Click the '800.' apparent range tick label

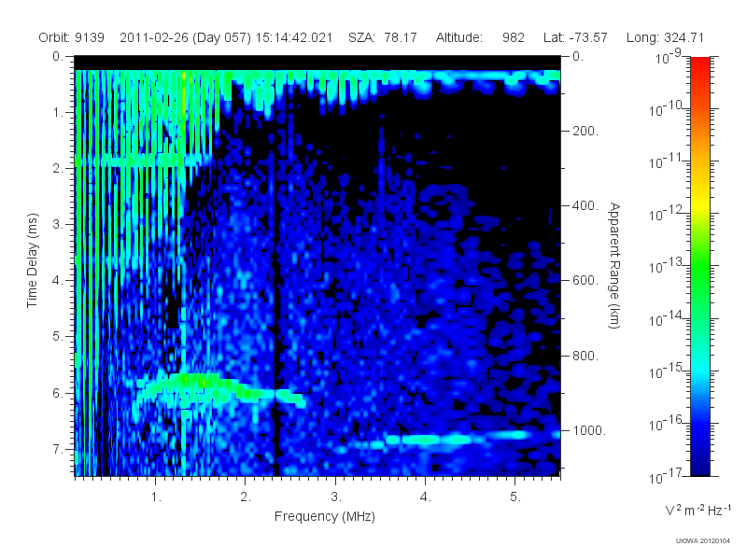(x=585, y=356)
